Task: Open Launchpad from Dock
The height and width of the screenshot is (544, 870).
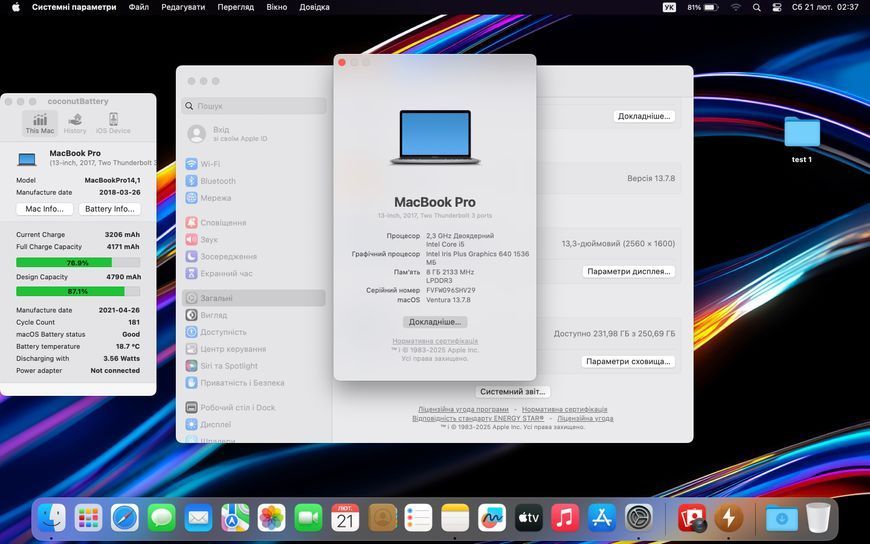Action: pyautogui.click(x=89, y=518)
